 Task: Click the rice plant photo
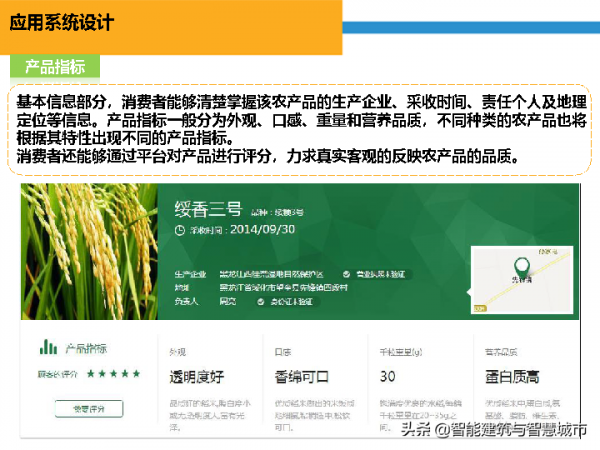click(89, 251)
